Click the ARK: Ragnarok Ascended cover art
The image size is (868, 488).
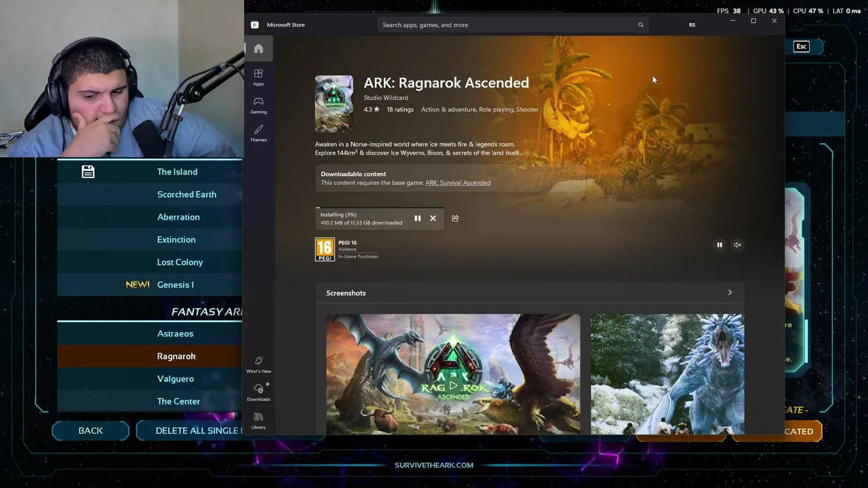coord(334,104)
